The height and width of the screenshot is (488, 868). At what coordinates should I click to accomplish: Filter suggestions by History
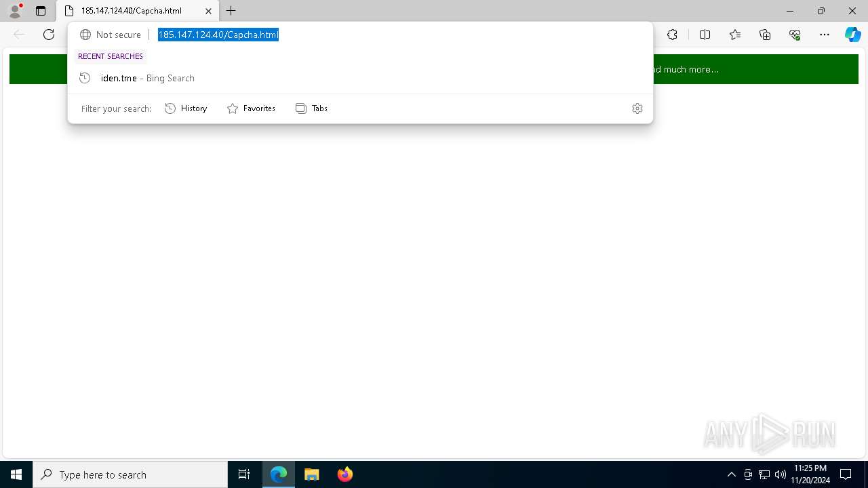coord(186,108)
